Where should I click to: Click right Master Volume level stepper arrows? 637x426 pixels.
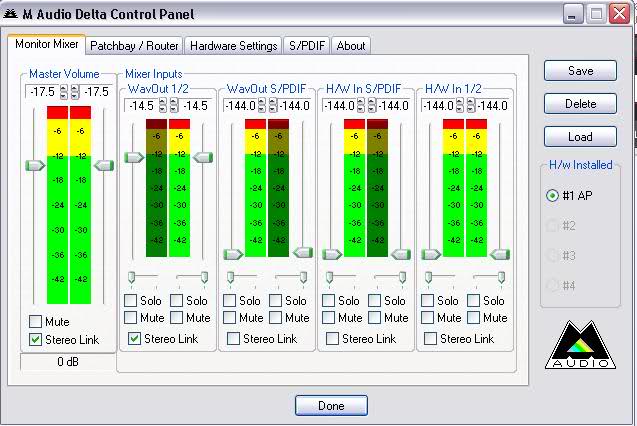[75, 92]
